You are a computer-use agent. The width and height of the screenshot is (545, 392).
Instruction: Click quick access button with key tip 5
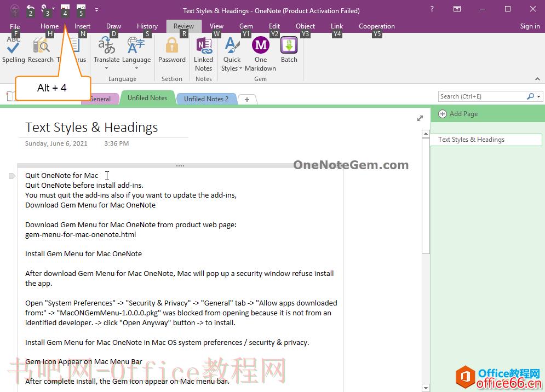[81, 9]
